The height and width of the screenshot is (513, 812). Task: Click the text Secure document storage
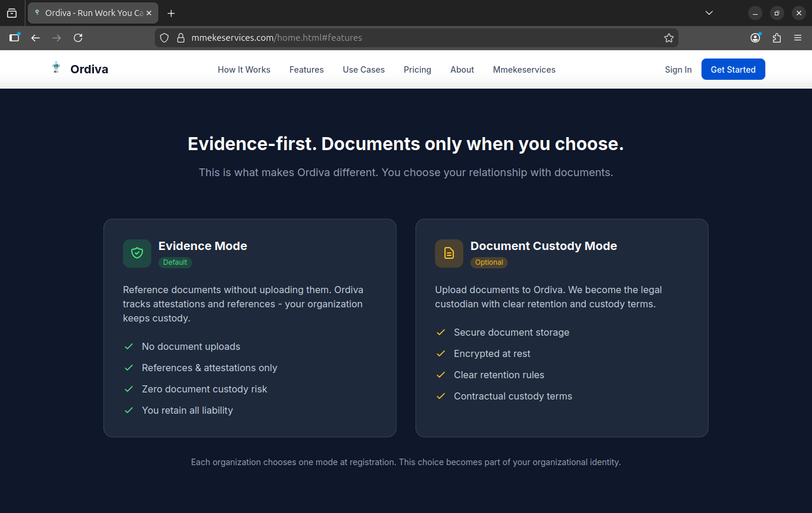pos(511,332)
